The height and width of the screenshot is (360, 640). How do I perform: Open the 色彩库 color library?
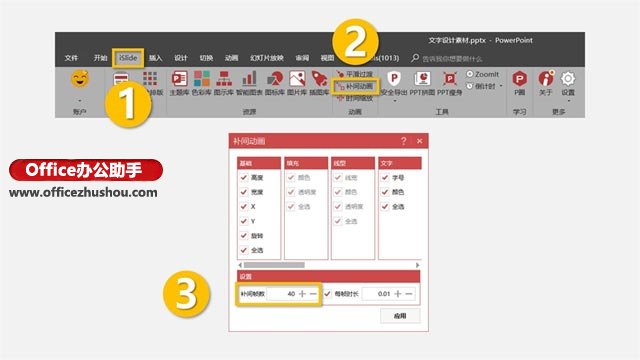(202, 83)
